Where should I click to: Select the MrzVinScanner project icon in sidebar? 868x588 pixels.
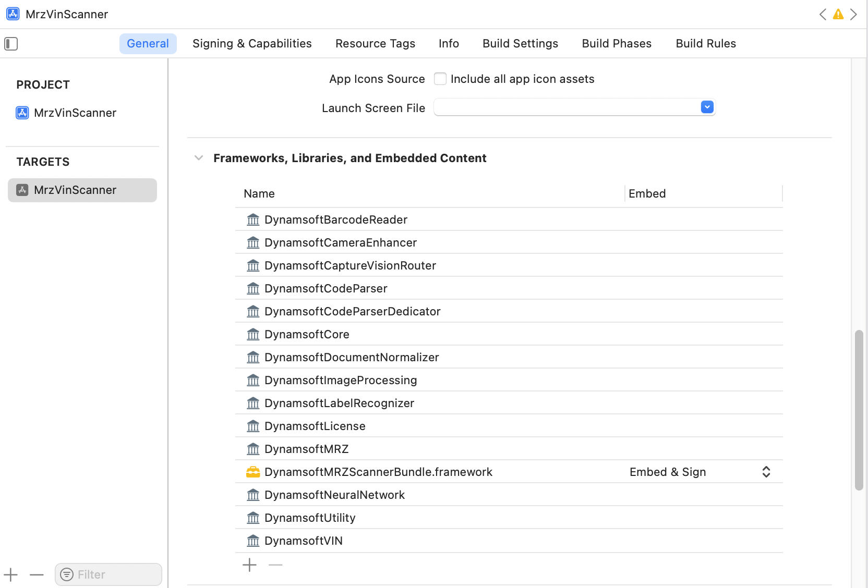22,113
